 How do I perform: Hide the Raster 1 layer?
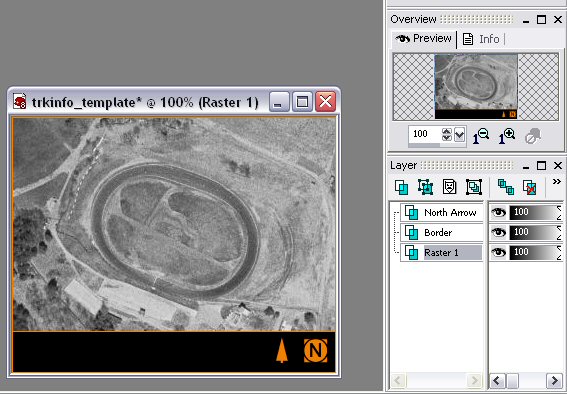tap(498, 252)
